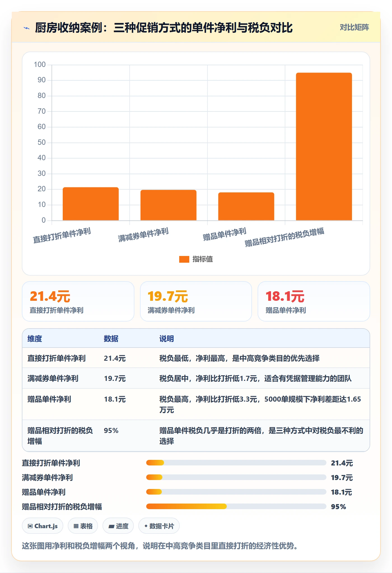Click the lightning icon beside the title
The width and height of the screenshot is (392, 573).
pos(27,28)
